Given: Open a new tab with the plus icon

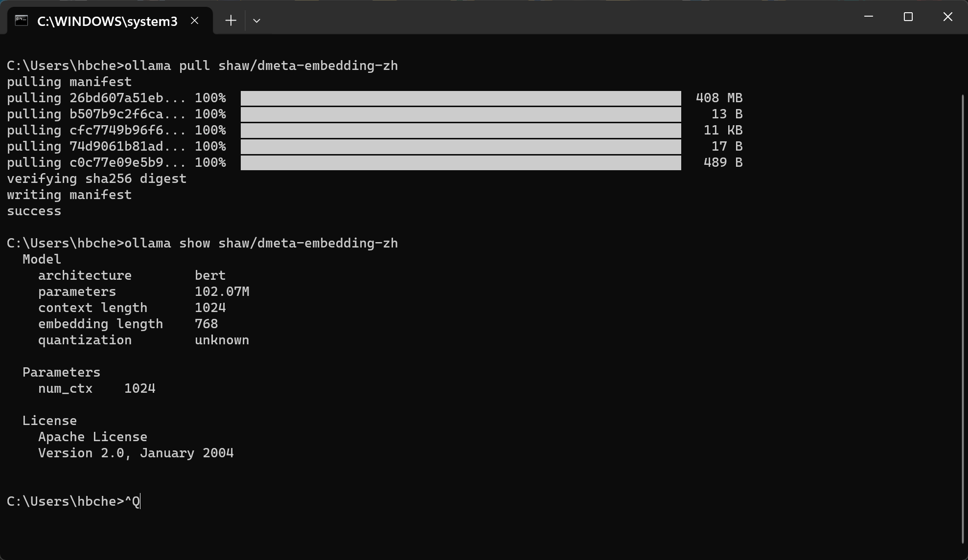Looking at the screenshot, I should click(230, 21).
